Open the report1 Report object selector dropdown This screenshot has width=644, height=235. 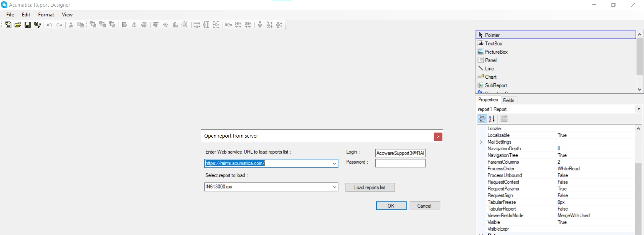point(639,109)
